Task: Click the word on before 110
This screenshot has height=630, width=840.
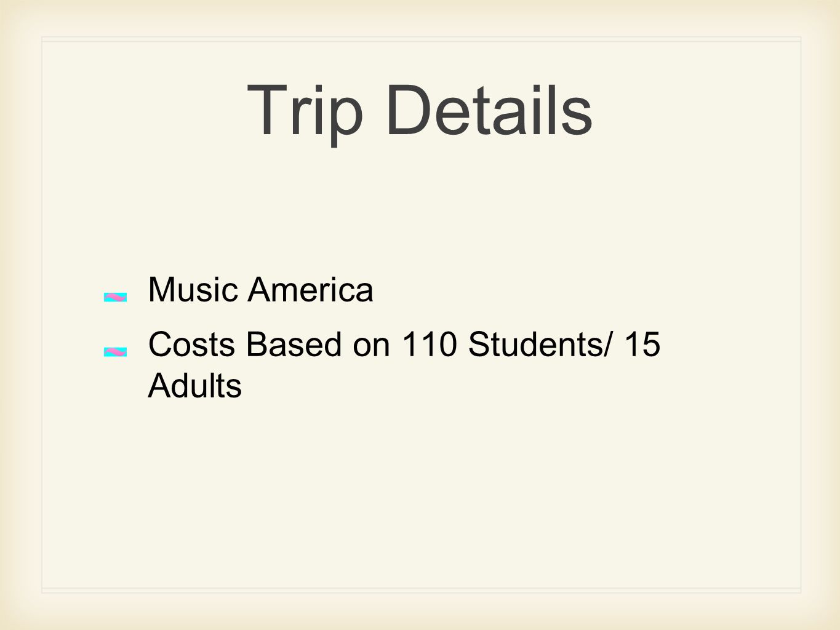Action: pyautogui.click(x=372, y=348)
